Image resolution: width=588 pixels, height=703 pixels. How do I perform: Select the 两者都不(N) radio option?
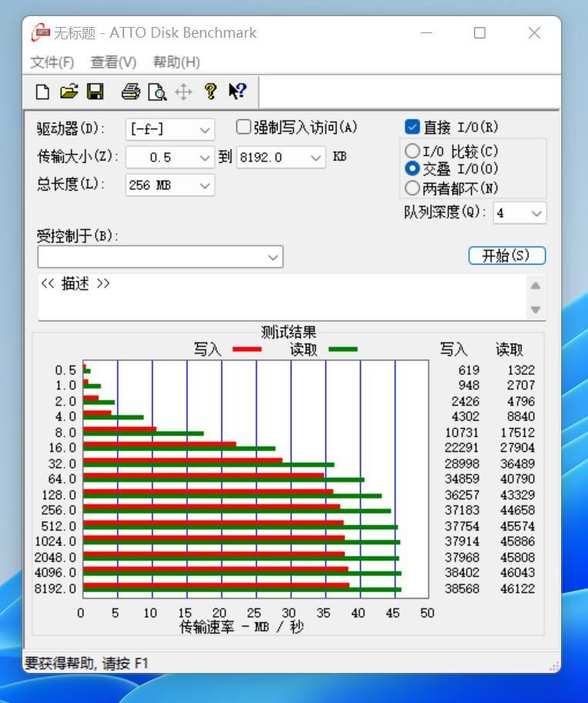click(x=412, y=188)
